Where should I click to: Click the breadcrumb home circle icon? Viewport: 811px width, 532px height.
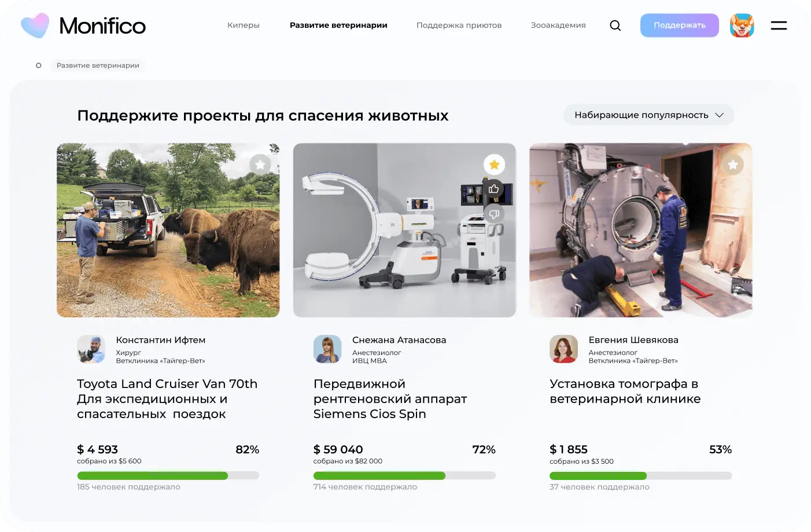coord(39,65)
